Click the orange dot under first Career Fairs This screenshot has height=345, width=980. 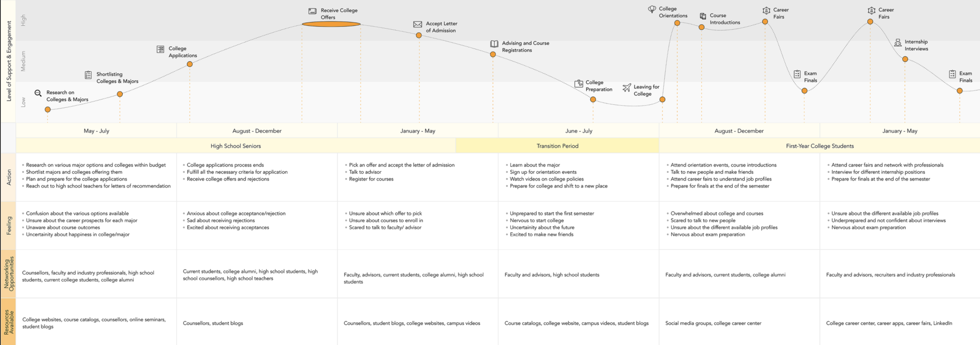click(x=765, y=22)
